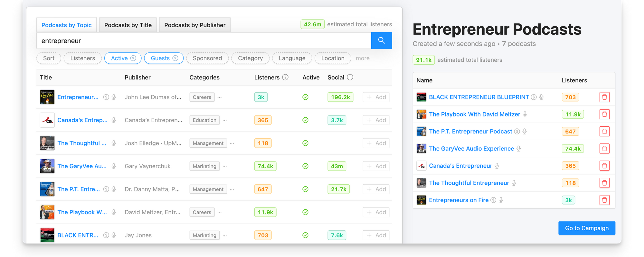
Task: Click sponsored dollar icon on Entrepreneur on Fire row
Action: 106,97
